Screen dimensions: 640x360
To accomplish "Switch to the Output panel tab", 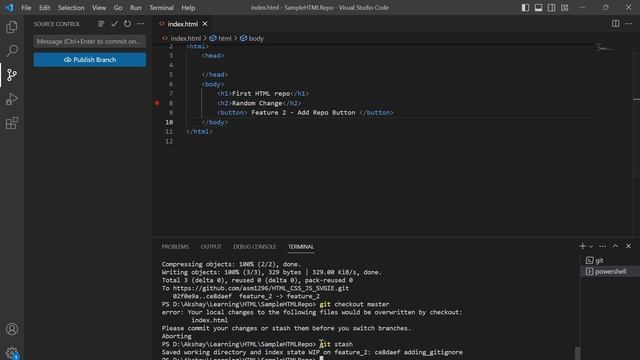I will [211, 247].
